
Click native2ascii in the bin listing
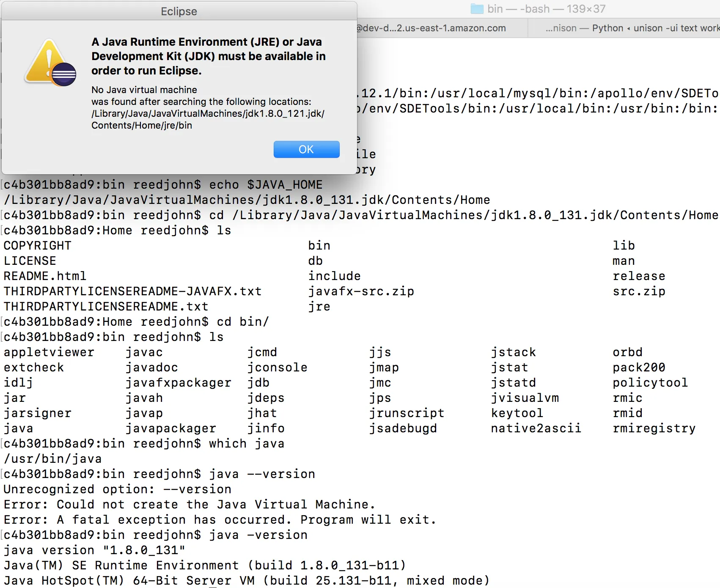(x=536, y=429)
